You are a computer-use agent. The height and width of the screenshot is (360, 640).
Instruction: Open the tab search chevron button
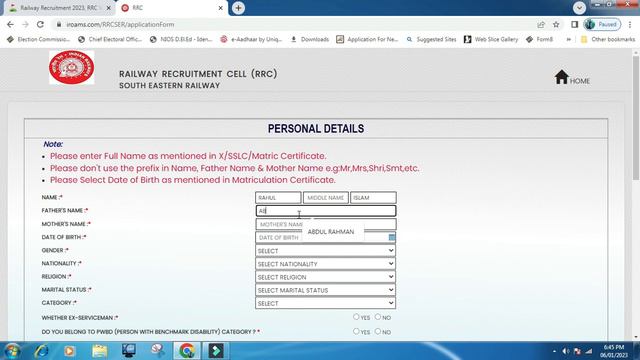coord(579,8)
